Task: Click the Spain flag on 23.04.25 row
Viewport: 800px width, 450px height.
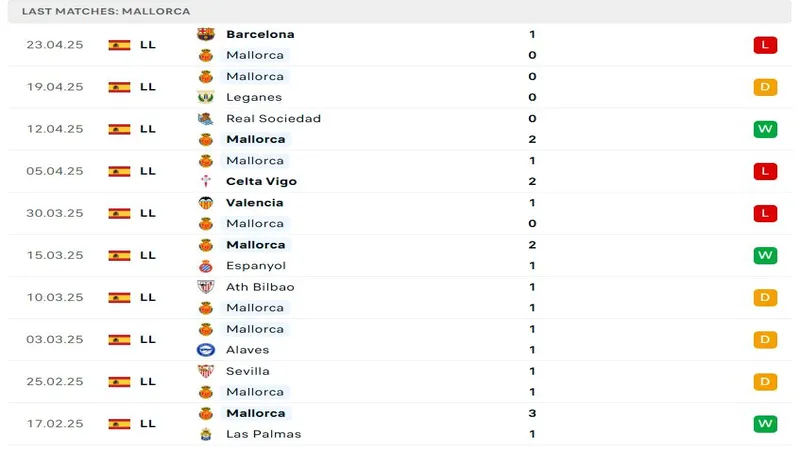Action: tap(119, 45)
